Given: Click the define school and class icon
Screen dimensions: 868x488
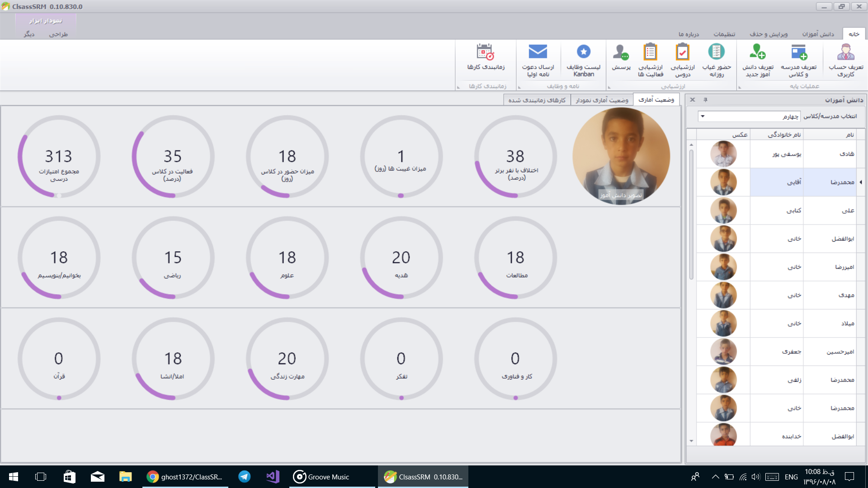Looking at the screenshot, I should (x=798, y=52).
